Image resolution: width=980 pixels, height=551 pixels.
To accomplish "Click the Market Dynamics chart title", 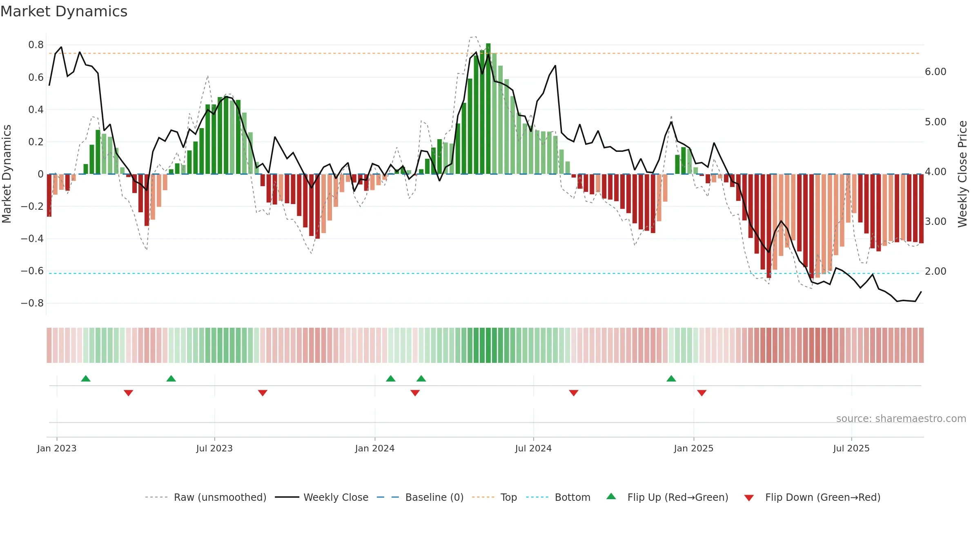I will (x=64, y=11).
